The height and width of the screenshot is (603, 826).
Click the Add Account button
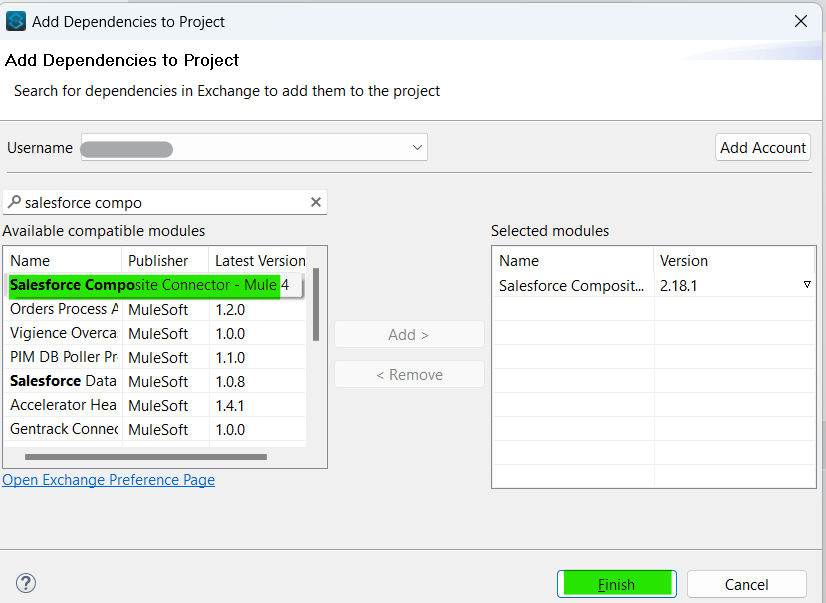coord(762,148)
